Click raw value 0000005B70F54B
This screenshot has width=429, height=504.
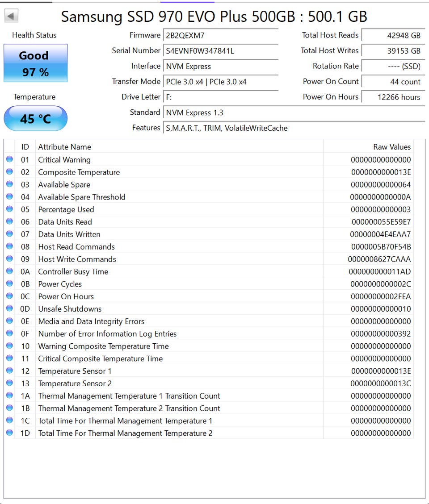coord(381,247)
